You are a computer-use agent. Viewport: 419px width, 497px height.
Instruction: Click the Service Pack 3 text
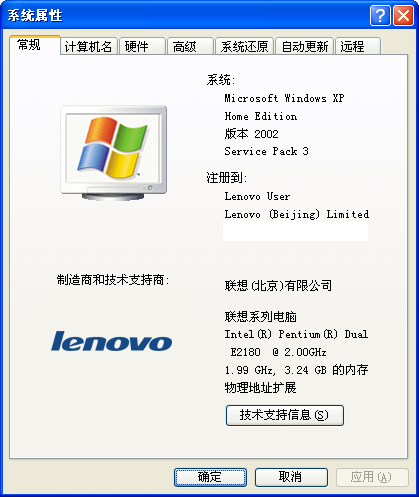tap(266, 151)
